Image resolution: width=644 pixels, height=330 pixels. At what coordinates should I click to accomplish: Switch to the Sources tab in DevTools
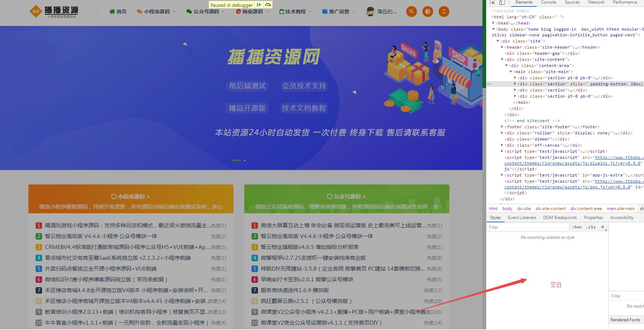click(x=572, y=2)
